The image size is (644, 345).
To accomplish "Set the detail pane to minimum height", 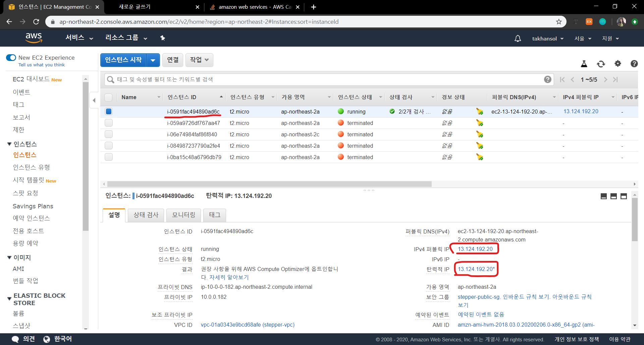I will point(603,196).
